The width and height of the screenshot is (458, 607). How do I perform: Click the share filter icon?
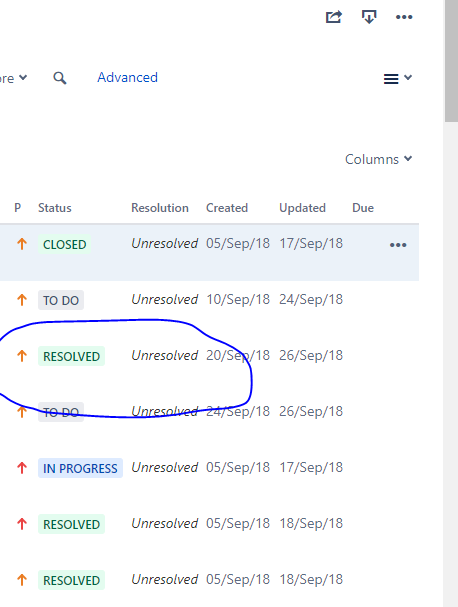pyautogui.click(x=334, y=17)
